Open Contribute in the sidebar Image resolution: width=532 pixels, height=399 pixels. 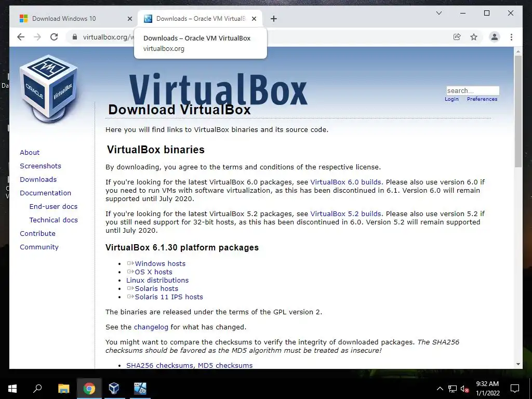point(37,234)
